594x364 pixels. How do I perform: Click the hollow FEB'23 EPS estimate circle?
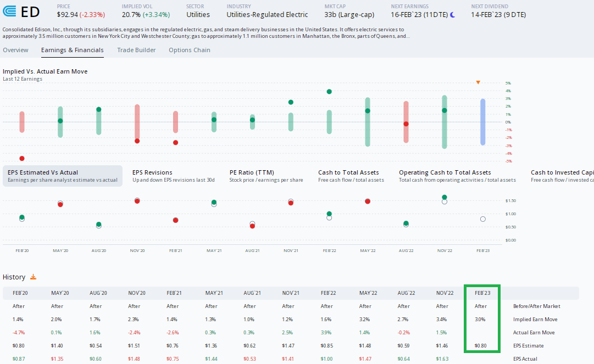(482, 219)
